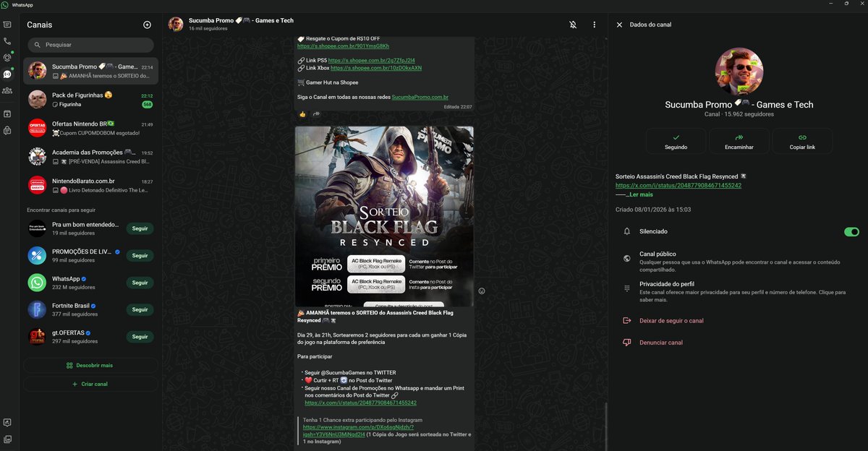This screenshot has width=868, height=451.
Task: Open the media gallery icon at sidebar bottom
Action: (x=7, y=439)
